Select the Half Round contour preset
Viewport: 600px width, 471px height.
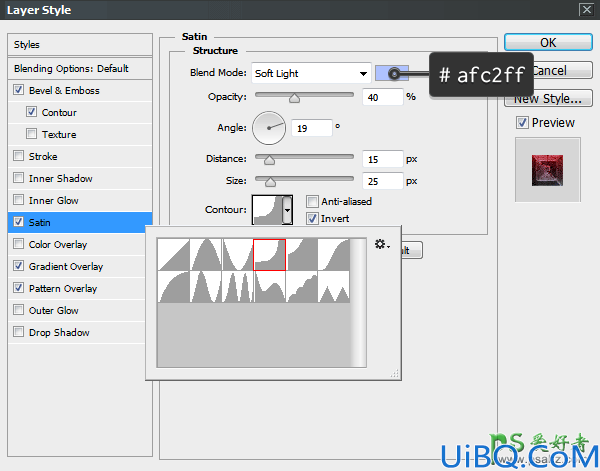point(173,287)
